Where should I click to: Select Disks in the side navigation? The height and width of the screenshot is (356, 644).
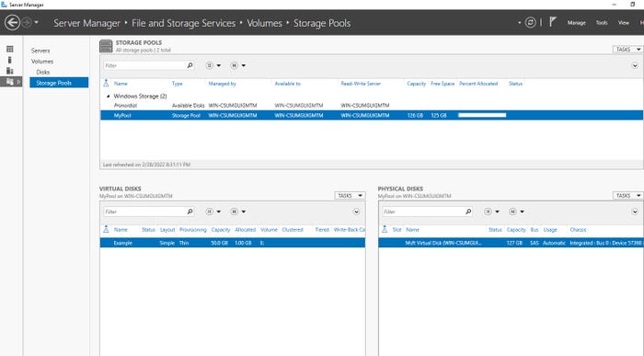tap(42, 72)
